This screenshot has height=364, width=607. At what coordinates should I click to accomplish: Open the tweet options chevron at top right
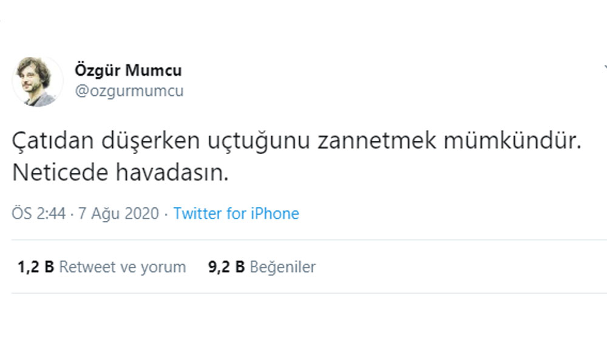pos(605,67)
